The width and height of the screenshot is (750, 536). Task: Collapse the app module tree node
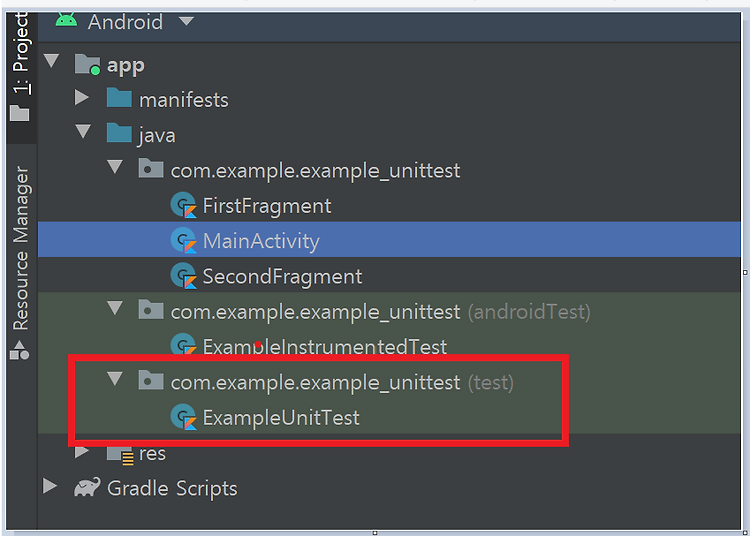coord(51,61)
